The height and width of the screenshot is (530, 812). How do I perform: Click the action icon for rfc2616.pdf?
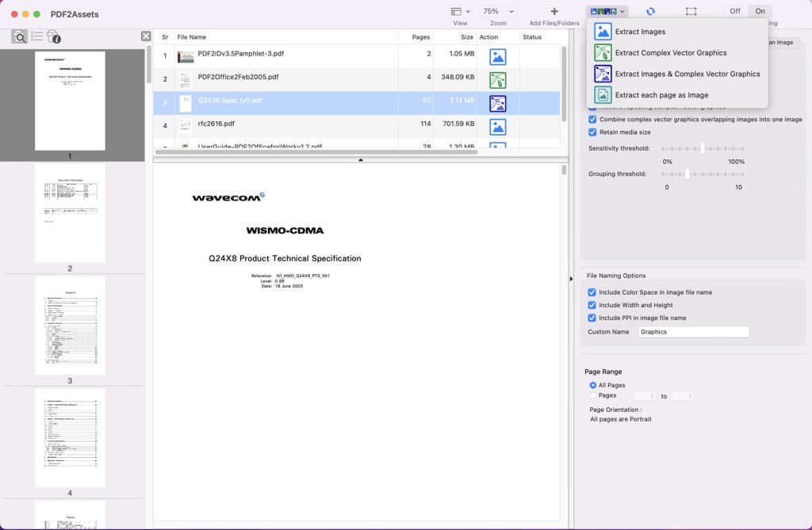[498, 127]
